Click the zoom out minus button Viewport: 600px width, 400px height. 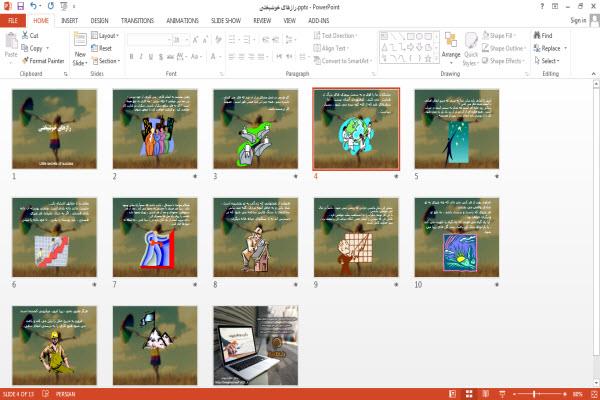click(514, 394)
